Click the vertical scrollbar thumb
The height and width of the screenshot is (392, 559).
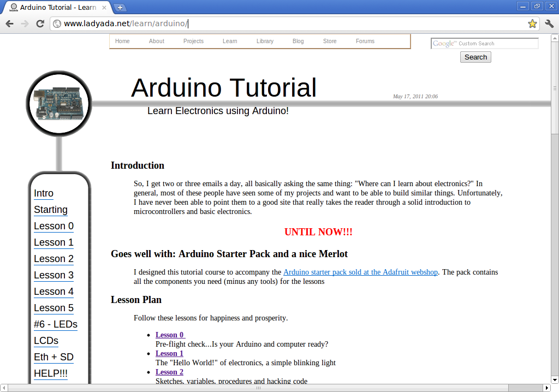pyautogui.click(x=555, y=88)
